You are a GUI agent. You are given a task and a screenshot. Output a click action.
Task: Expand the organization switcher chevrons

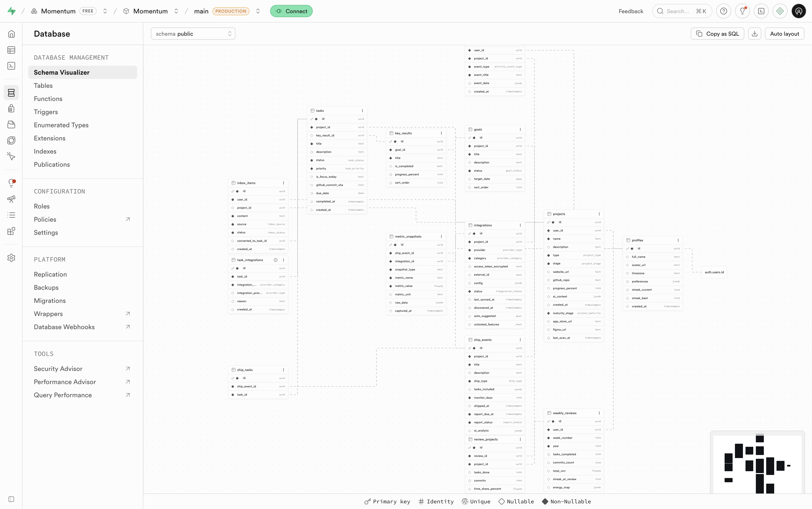pyautogui.click(x=105, y=11)
